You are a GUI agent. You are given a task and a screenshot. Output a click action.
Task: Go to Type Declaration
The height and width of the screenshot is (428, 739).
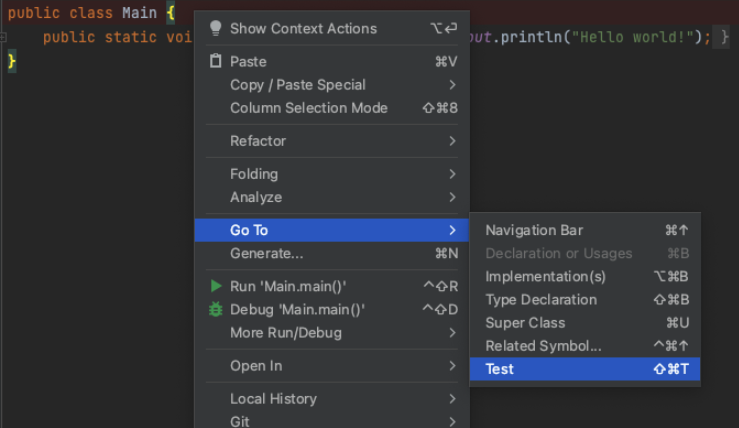[x=541, y=299]
